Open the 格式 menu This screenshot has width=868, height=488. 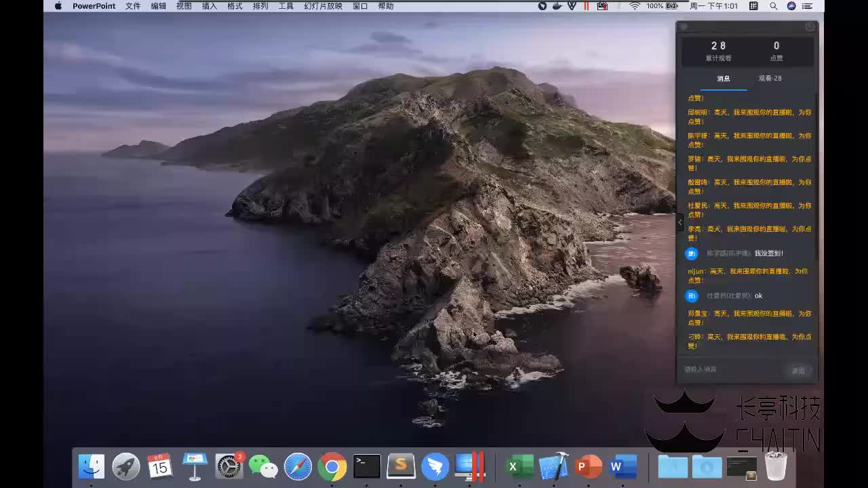[235, 6]
